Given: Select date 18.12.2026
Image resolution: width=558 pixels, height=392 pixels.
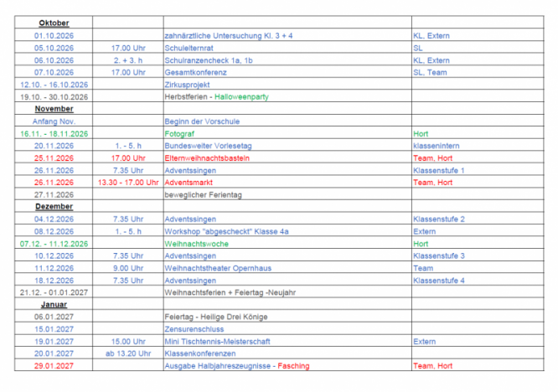Looking at the screenshot, I should 54,281.
